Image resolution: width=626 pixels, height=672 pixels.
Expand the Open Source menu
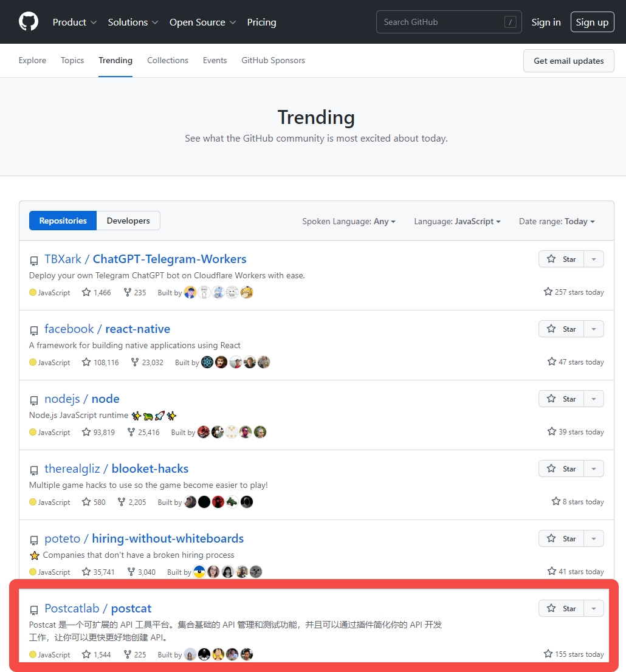pyautogui.click(x=202, y=22)
